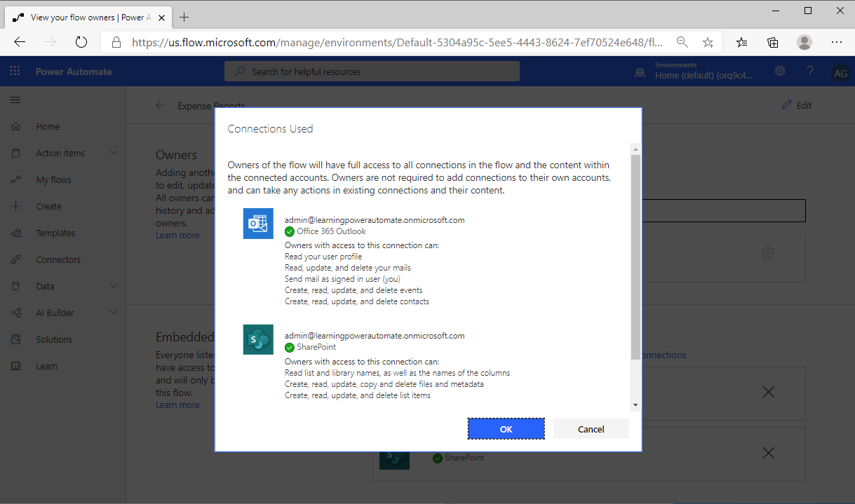Open the Collections icon
This screenshot has height=504, width=855.
pos(773,42)
